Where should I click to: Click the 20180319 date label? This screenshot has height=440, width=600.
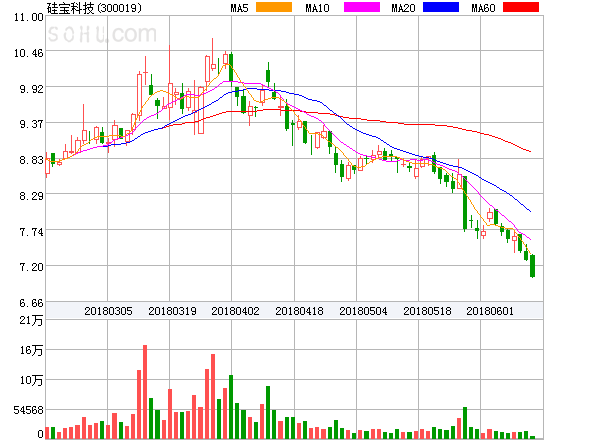tap(172, 311)
